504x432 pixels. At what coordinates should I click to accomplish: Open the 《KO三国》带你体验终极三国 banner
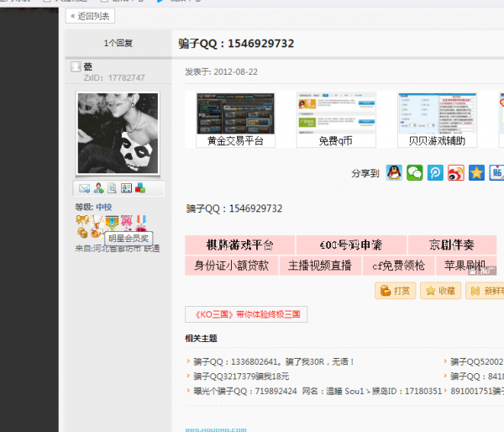pos(246,314)
